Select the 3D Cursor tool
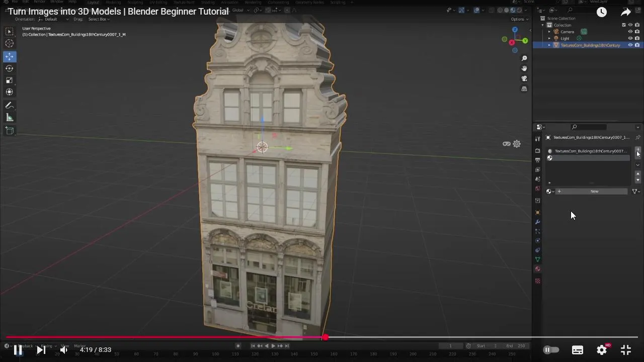The width and height of the screenshot is (644, 362). [x=10, y=44]
